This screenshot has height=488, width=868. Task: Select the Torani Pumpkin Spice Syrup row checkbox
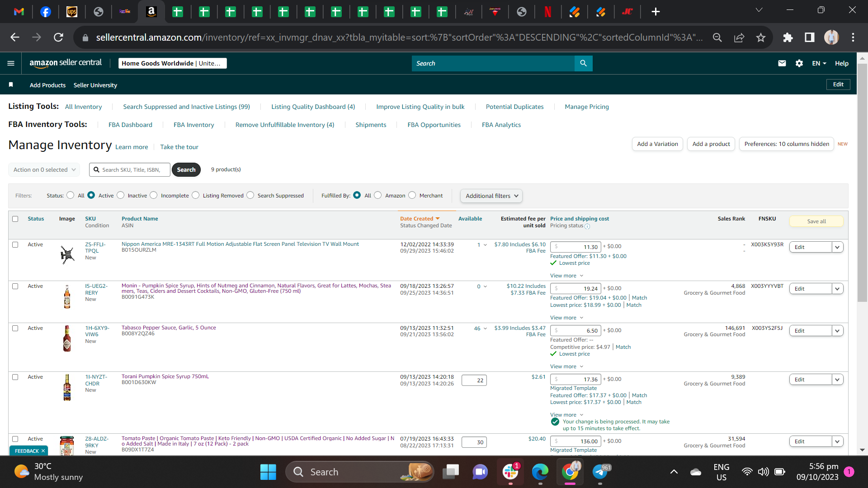[x=15, y=377]
